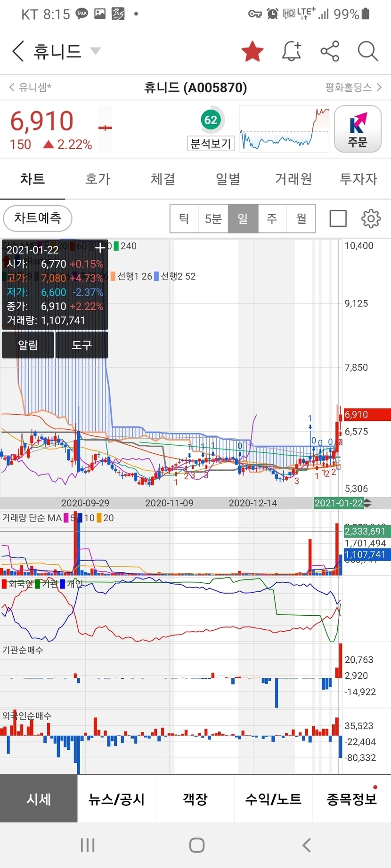Select the 5분 chart interval
Screen dimensions: 391x868
point(213,218)
